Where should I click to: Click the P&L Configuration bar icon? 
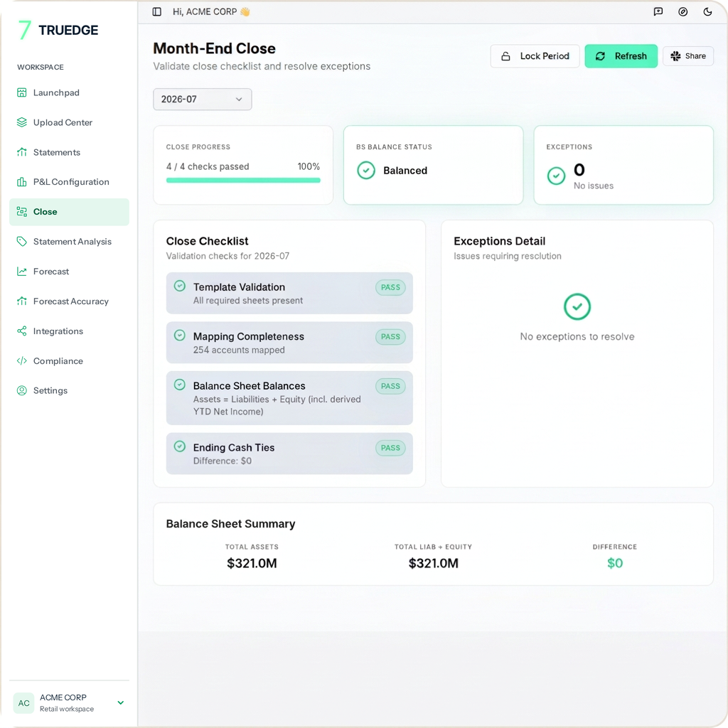pos(22,181)
